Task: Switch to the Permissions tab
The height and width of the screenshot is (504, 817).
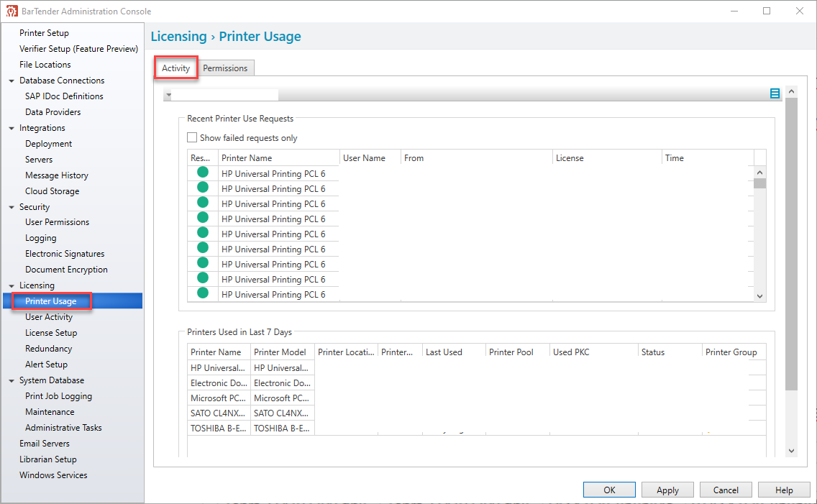Action: pyautogui.click(x=225, y=68)
